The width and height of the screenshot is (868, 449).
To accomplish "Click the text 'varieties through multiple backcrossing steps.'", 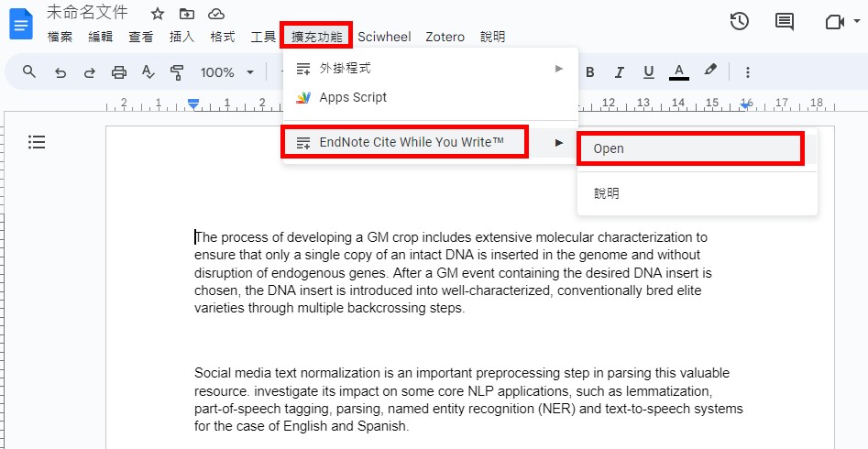I will tap(329, 308).
